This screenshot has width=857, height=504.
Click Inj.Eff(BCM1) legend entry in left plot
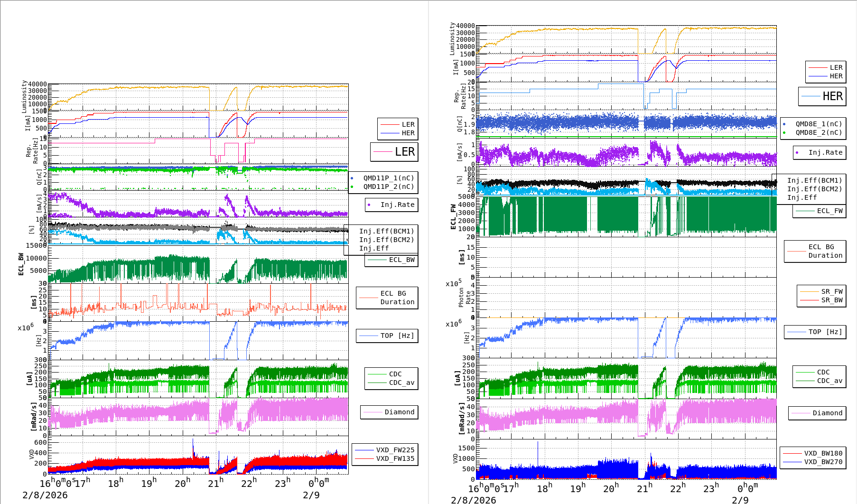[x=387, y=231]
